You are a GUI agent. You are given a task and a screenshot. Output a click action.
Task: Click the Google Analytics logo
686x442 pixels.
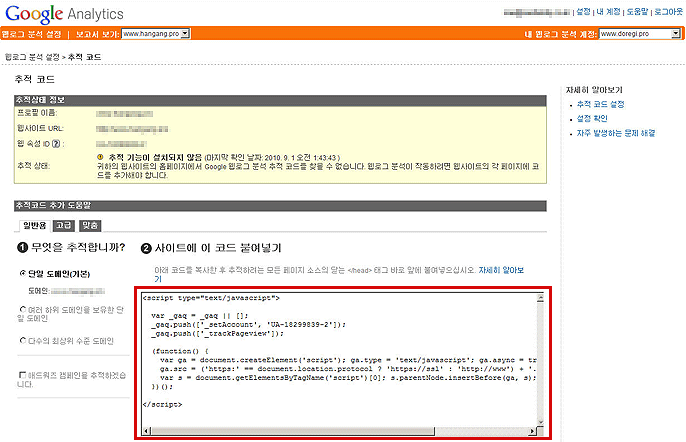click(64, 14)
